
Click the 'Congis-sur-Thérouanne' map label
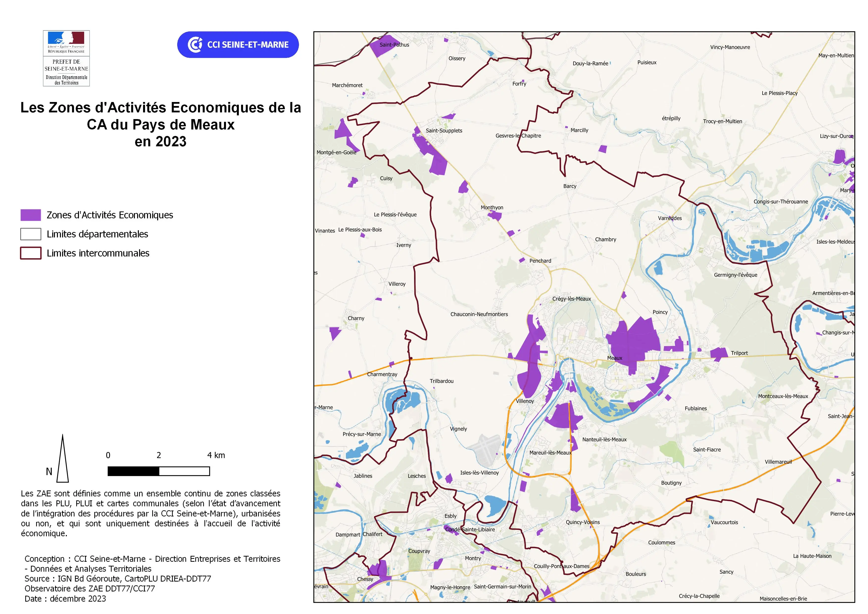tap(781, 202)
